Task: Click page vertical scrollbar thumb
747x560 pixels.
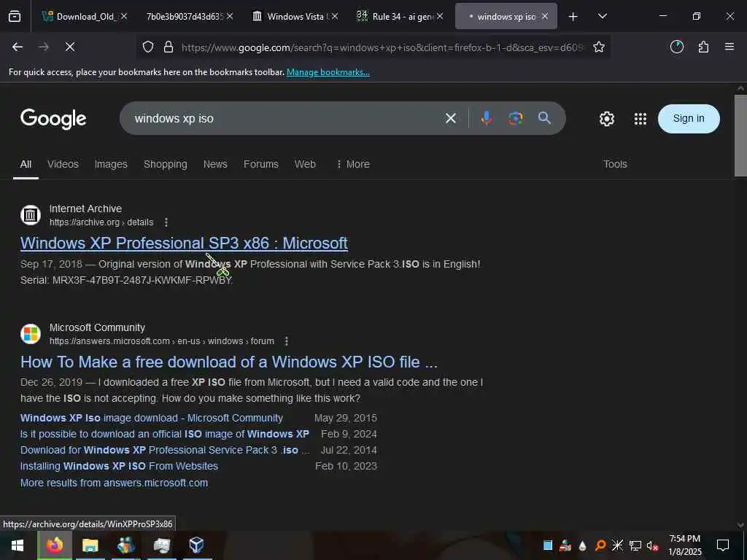Action: (x=740, y=136)
